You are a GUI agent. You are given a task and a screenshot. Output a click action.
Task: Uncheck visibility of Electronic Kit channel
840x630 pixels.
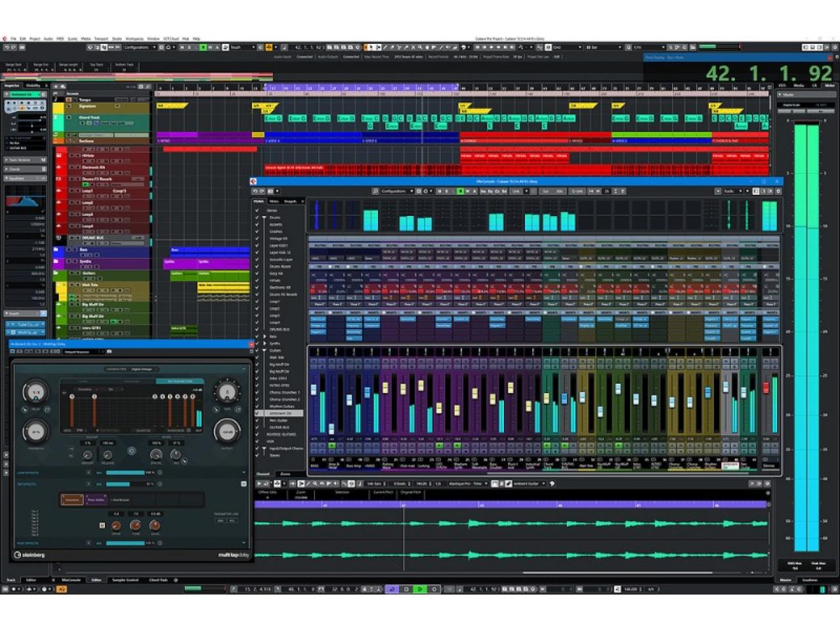pyautogui.click(x=257, y=287)
